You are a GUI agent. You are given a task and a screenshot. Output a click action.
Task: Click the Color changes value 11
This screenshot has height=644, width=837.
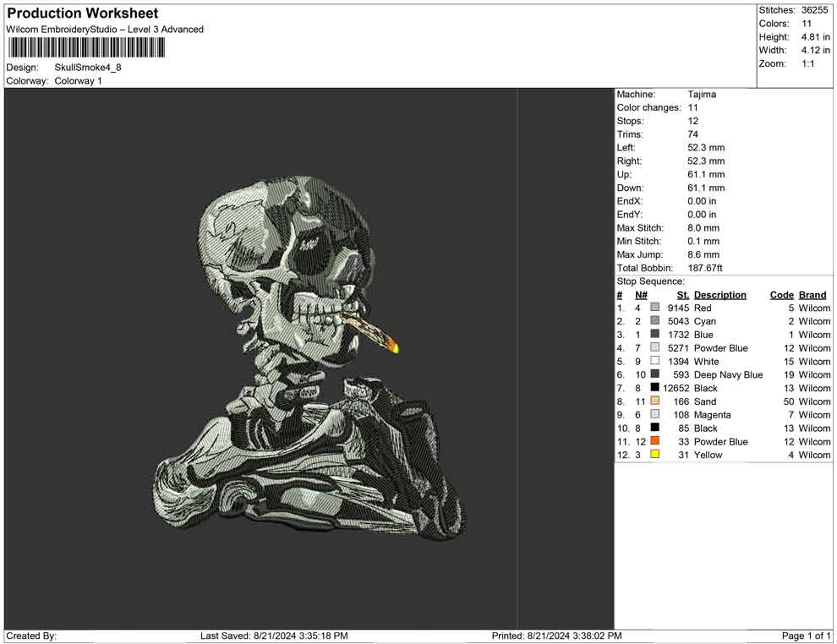point(692,107)
